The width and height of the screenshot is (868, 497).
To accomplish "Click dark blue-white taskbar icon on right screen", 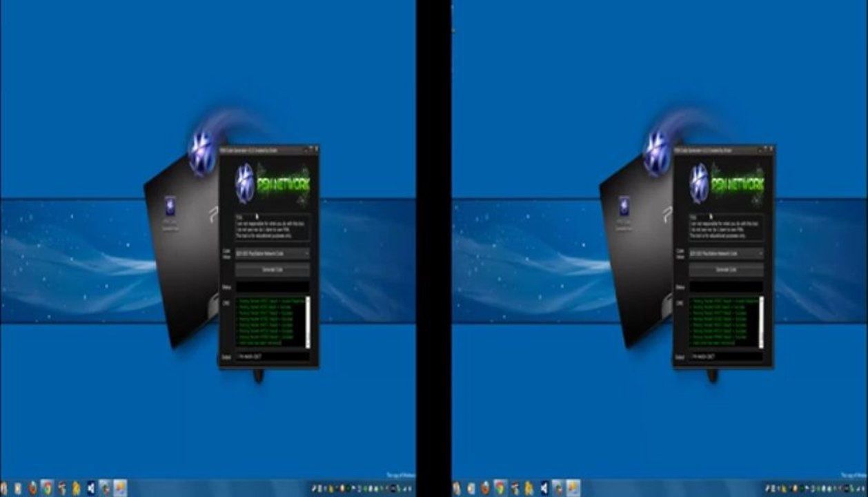I will click(x=544, y=488).
